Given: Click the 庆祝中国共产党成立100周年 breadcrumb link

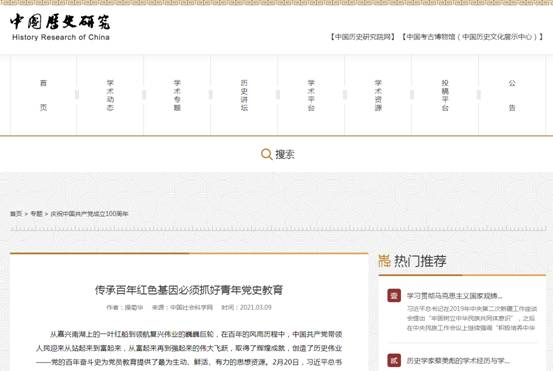Looking at the screenshot, I should pos(89,214).
